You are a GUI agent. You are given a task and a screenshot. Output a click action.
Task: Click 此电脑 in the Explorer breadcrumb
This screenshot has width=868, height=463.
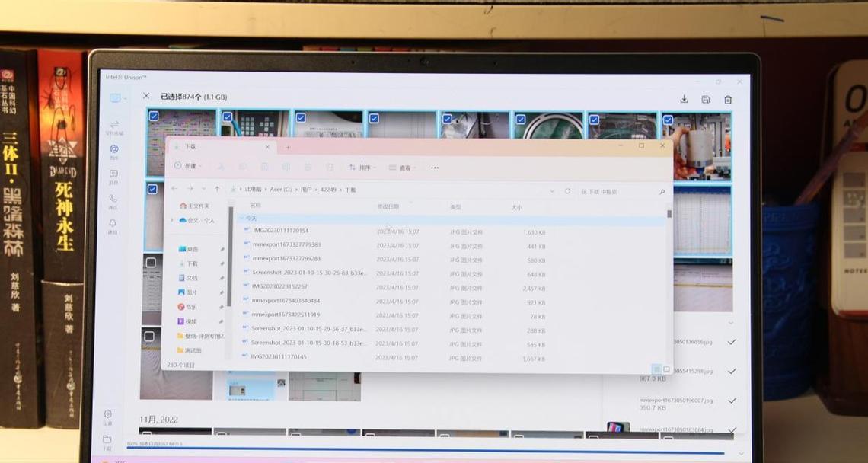[253, 190]
